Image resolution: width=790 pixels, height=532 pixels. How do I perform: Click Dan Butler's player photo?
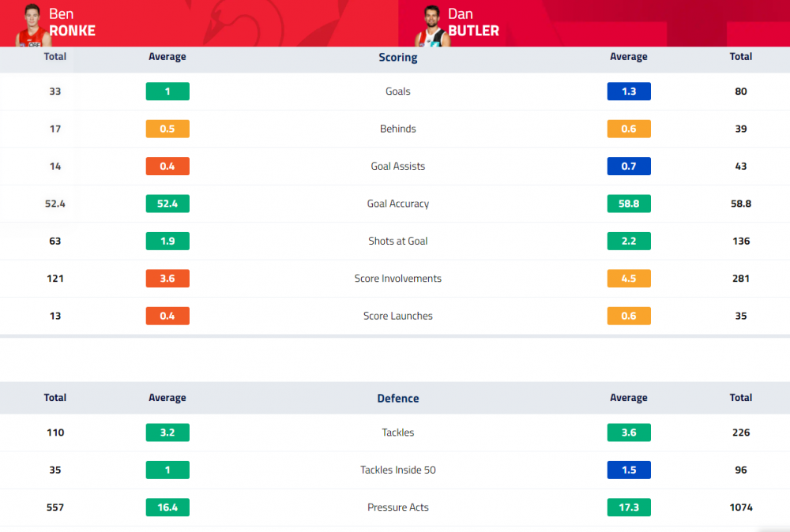[432, 26]
